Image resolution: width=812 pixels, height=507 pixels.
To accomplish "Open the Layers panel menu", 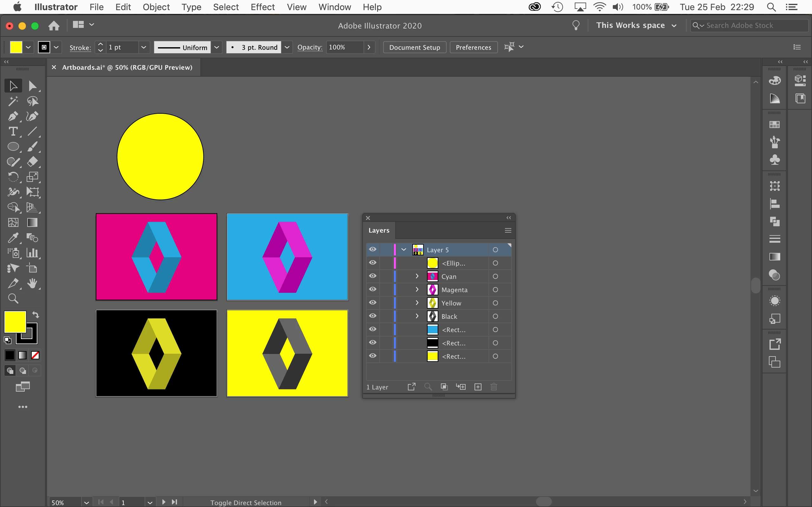I will coord(508,230).
